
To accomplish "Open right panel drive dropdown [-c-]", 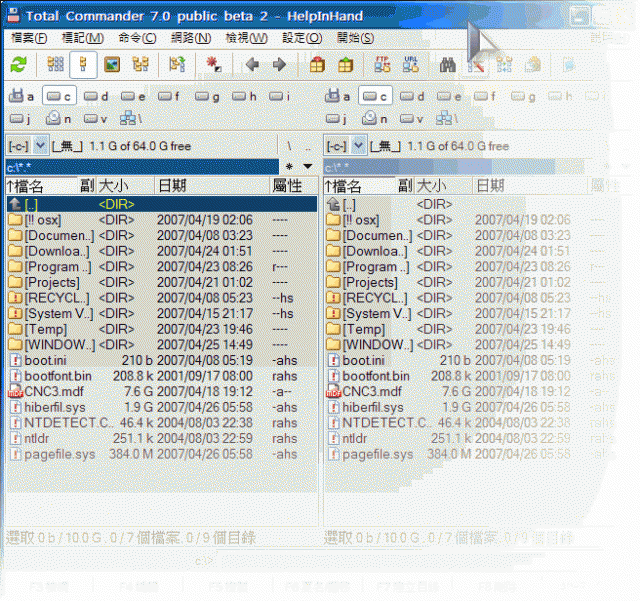I will point(345,146).
